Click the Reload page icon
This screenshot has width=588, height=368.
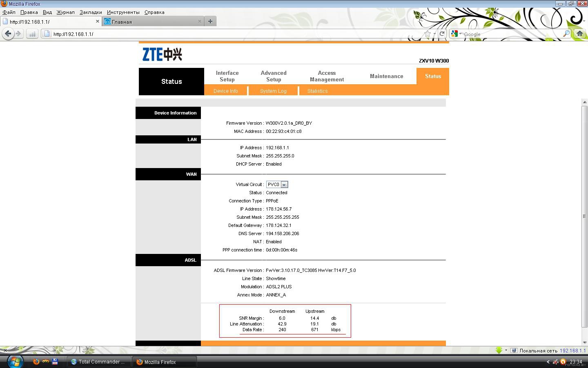click(442, 34)
